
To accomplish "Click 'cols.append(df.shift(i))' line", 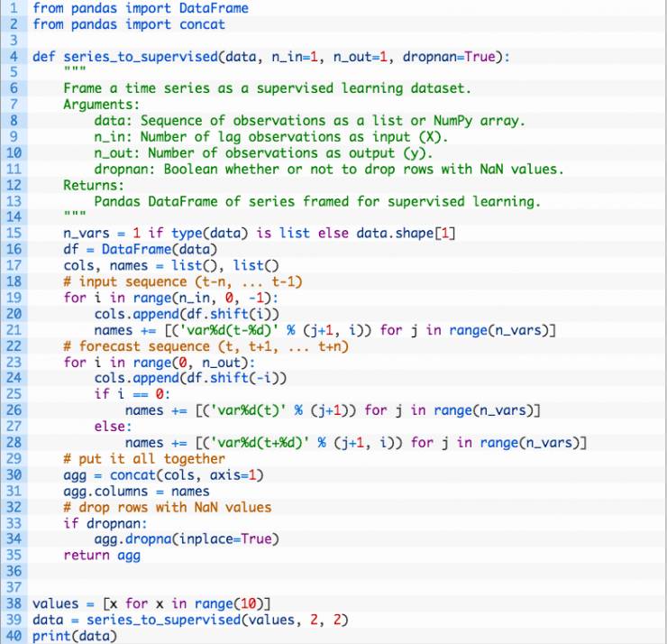I will (x=187, y=314).
